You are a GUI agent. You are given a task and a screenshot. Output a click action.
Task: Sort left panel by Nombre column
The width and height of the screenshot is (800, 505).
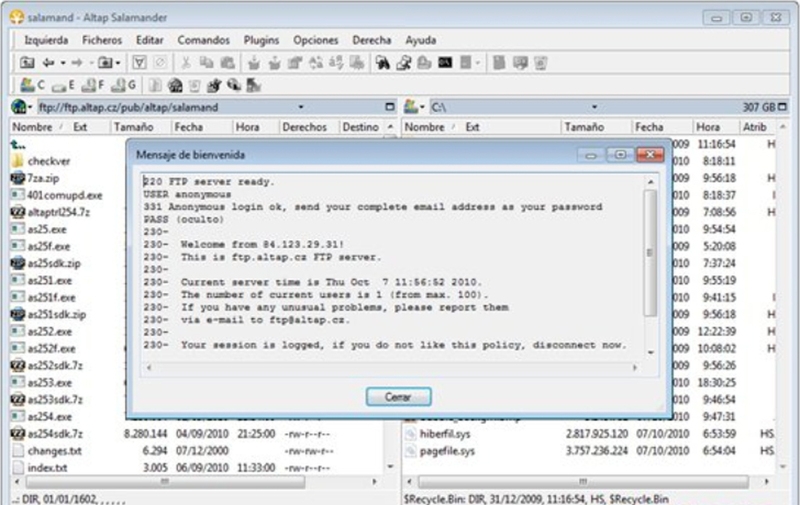point(32,127)
